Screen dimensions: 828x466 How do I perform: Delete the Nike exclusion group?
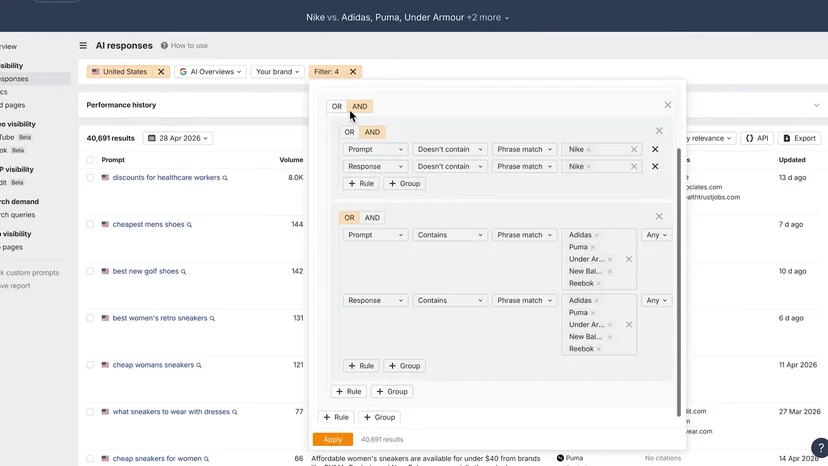pyautogui.click(x=659, y=131)
